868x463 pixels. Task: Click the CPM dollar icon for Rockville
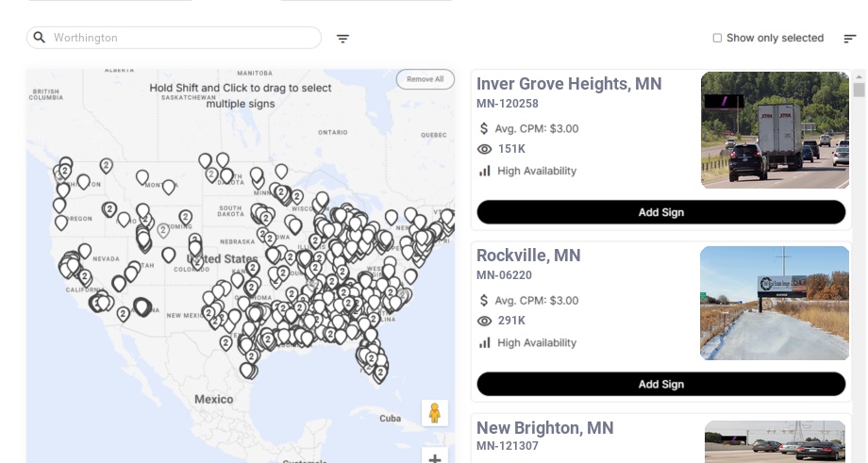pos(484,301)
